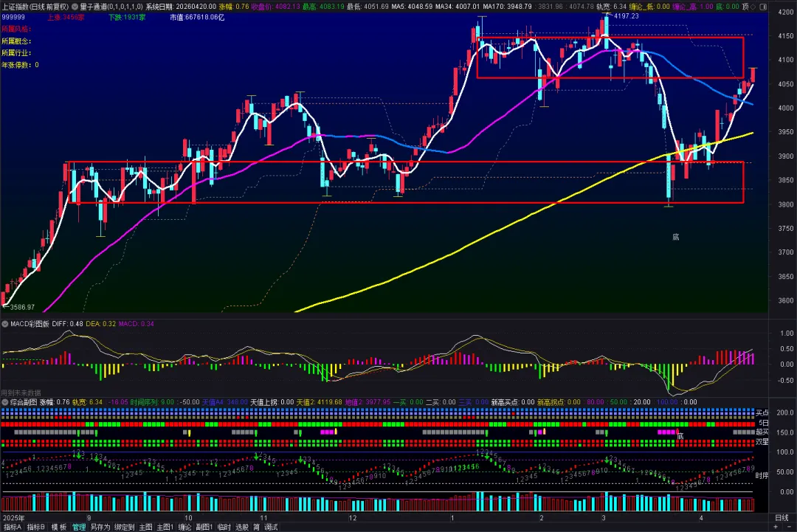The width and height of the screenshot is (797, 532).
Task: Click the 双星 row label on the right
Action: (762, 442)
